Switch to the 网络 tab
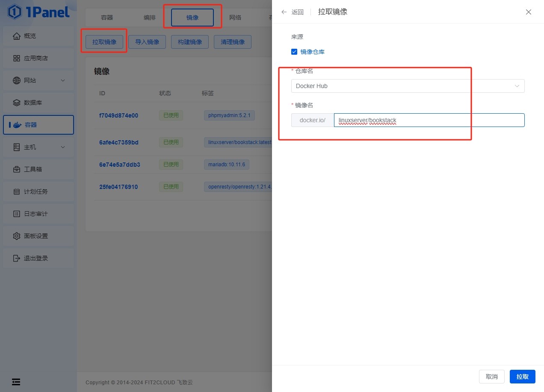The width and height of the screenshot is (544, 392). [x=235, y=18]
